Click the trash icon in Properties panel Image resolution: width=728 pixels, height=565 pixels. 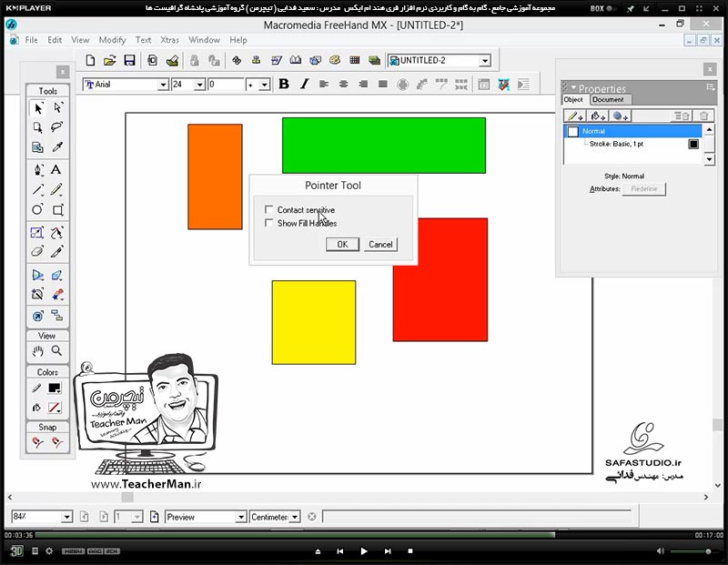(x=703, y=116)
